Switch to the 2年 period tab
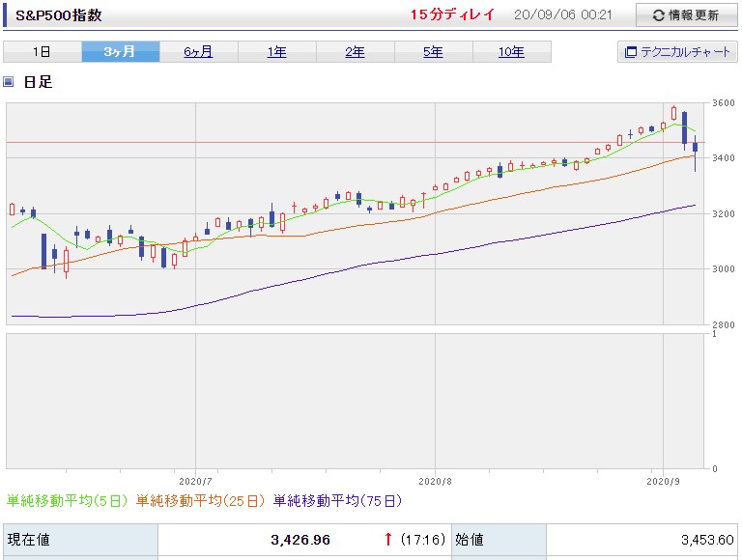 click(x=355, y=51)
